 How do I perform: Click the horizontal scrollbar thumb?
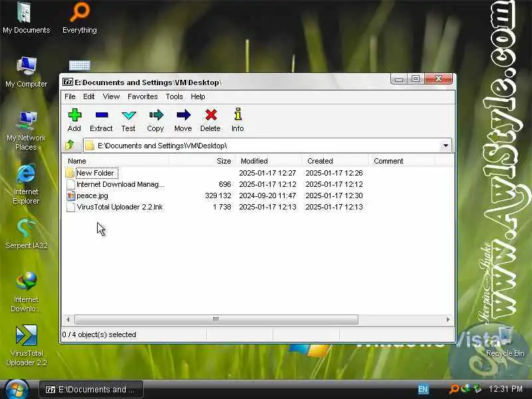tap(216, 319)
